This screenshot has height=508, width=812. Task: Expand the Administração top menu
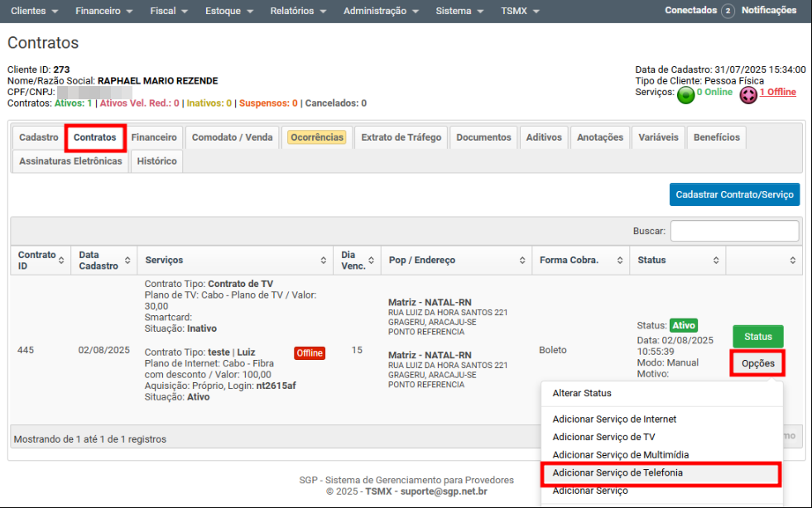tap(382, 11)
